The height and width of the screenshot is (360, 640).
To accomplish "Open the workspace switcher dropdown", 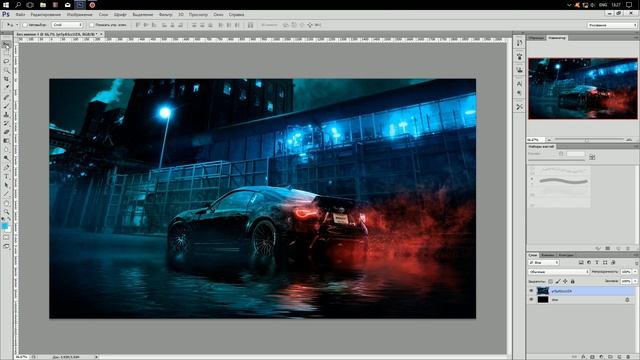I will pyautogui.click(x=612, y=25).
